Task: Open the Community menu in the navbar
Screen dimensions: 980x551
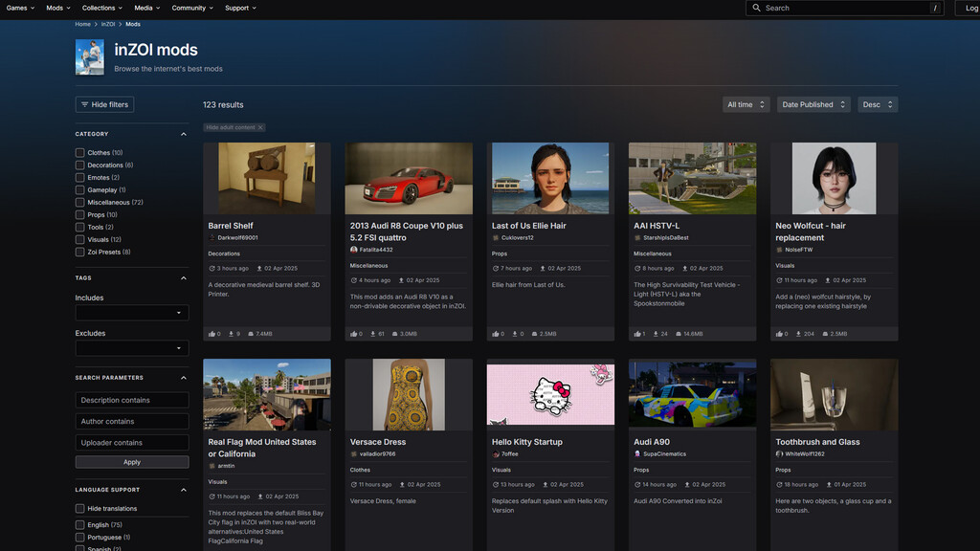Action: click(x=192, y=8)
